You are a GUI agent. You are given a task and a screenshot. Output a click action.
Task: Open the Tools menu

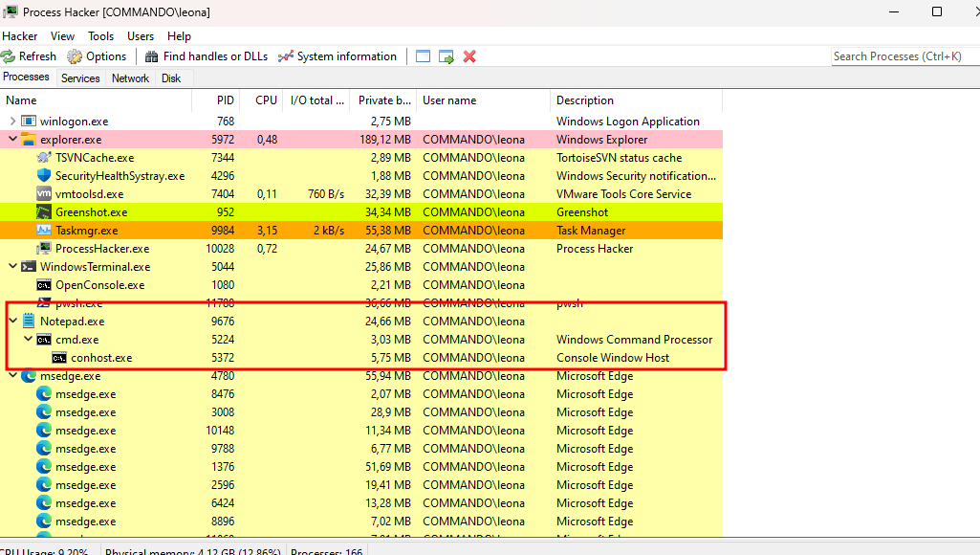(100, 36)
